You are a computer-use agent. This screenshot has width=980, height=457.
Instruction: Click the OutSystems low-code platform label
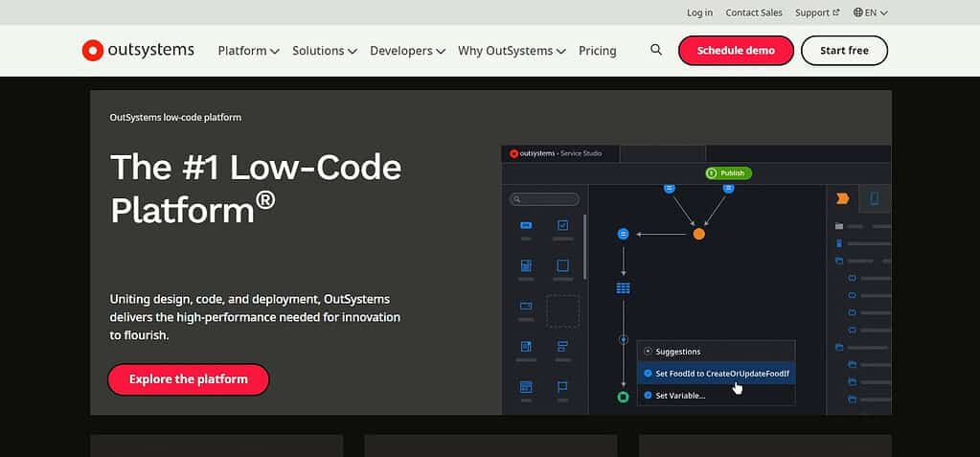[x=175, y=118]
